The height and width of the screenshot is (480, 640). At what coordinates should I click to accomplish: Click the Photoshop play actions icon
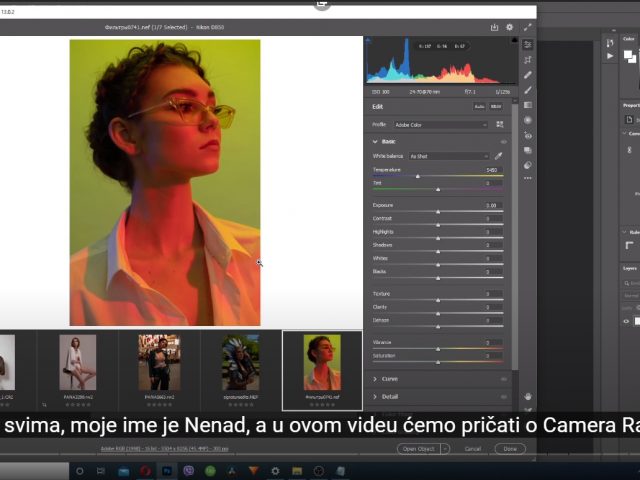coord(610,56)
